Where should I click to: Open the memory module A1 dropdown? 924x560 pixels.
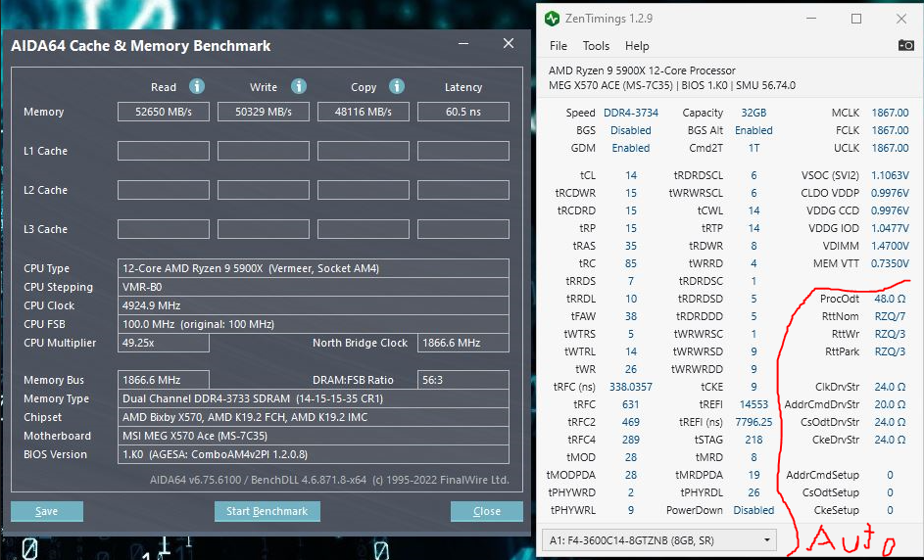(x=658, y=540)
